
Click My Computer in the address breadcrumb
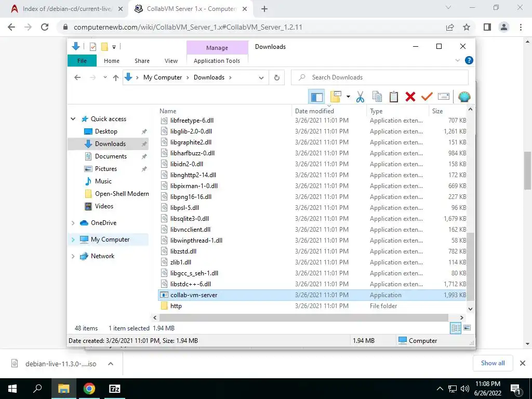pos(163,77)
